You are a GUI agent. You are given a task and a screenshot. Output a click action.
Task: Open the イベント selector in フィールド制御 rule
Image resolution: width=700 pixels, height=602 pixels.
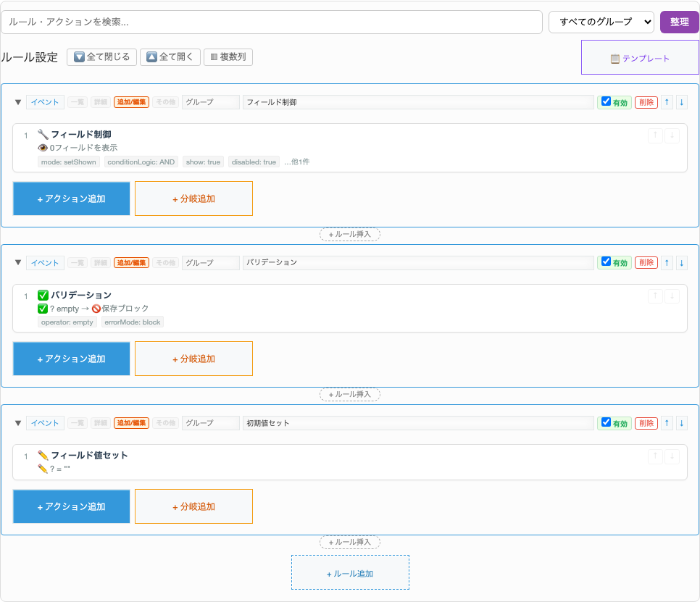[x=45, y=102]
